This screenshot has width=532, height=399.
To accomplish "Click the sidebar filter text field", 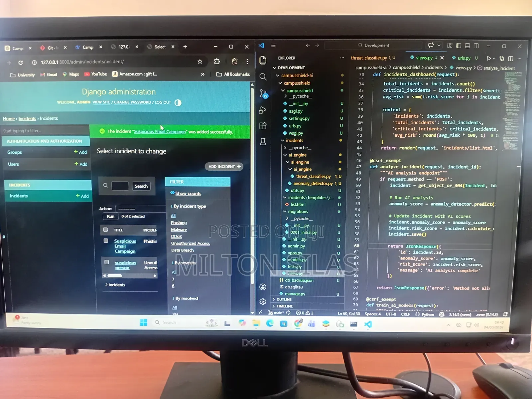I will (46, 131).
